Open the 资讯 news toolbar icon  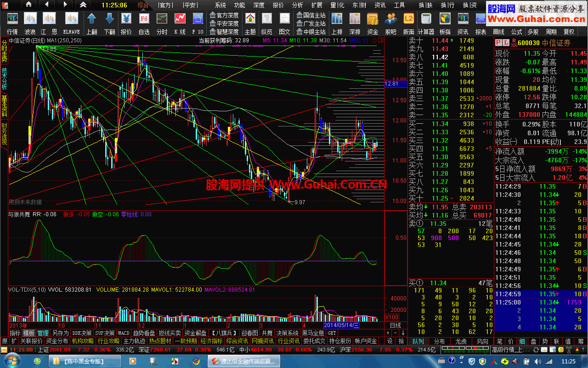[463, 18]
